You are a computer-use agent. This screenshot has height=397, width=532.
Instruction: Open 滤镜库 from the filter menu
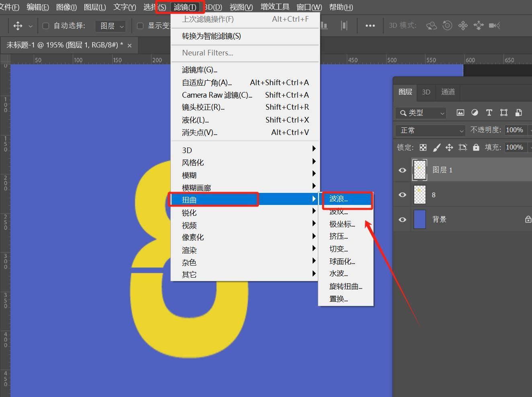[x=199, y=70]
